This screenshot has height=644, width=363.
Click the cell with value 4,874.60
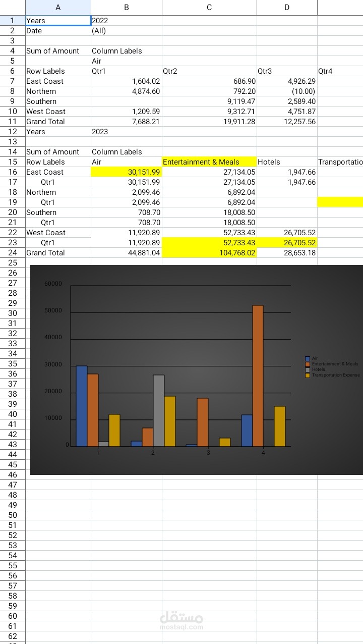(127, 91)
